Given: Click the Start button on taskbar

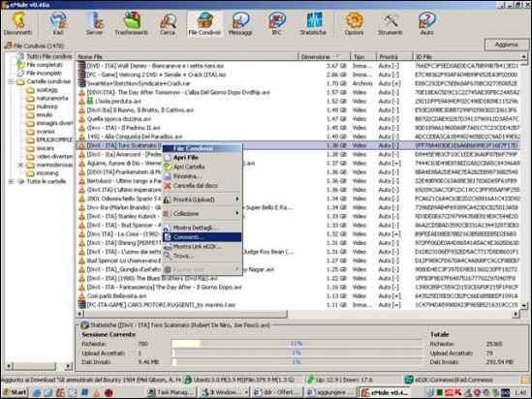Looking at the screenshot, I should pos(15,392).
